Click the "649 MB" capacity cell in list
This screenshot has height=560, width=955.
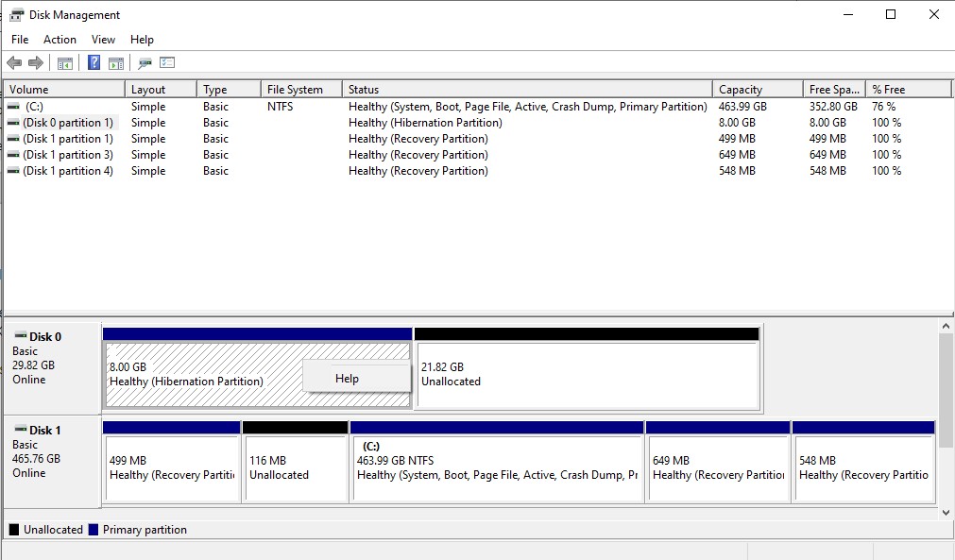coord(737,155)
